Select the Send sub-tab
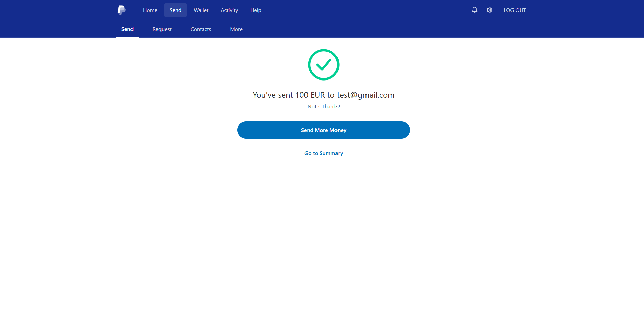Viewport: 644px width, 320px height. 127,29
